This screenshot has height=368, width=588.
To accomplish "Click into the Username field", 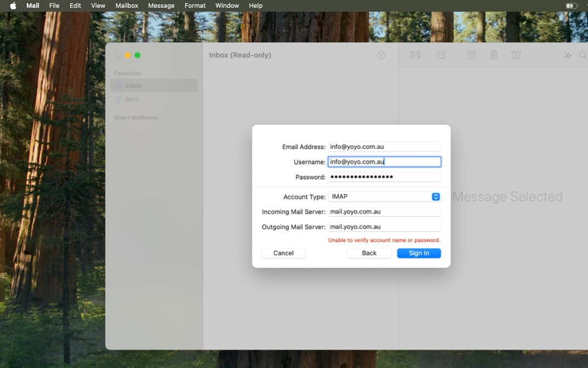I will (385, 162).
